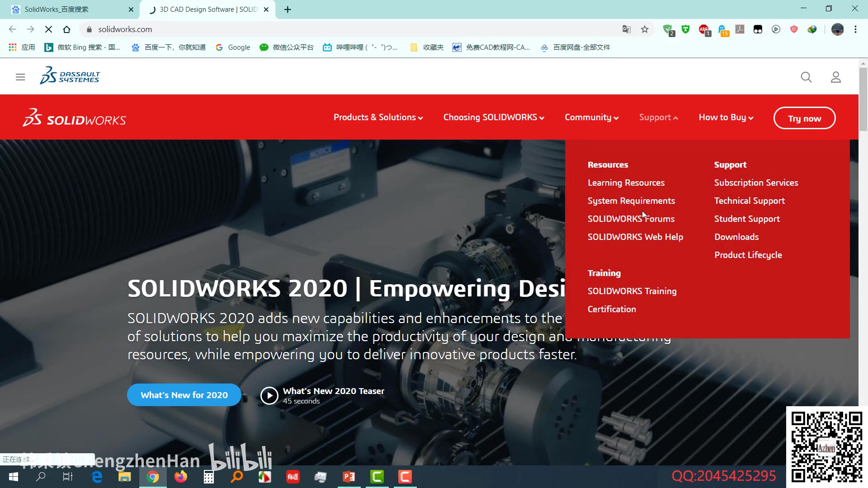Open Google bookmark

[233, 47]
